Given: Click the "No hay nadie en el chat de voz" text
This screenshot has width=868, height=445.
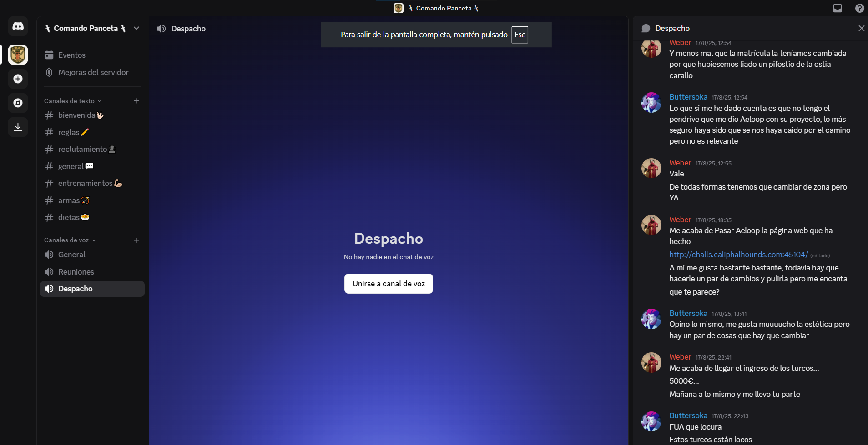Looking at the screenshot, I should pyautogui.click(x=389, y=257).
